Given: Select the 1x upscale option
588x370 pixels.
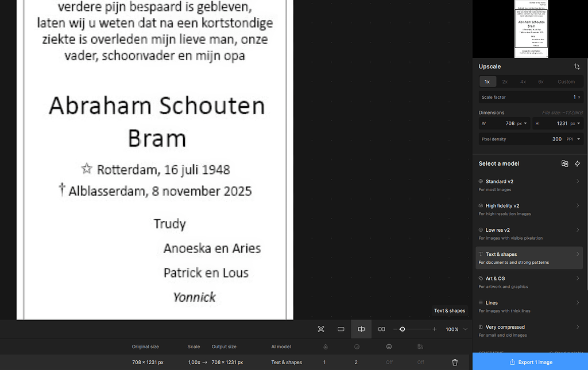Looking at the screenshot, I should pyautogui.click(x=487, y=81).
